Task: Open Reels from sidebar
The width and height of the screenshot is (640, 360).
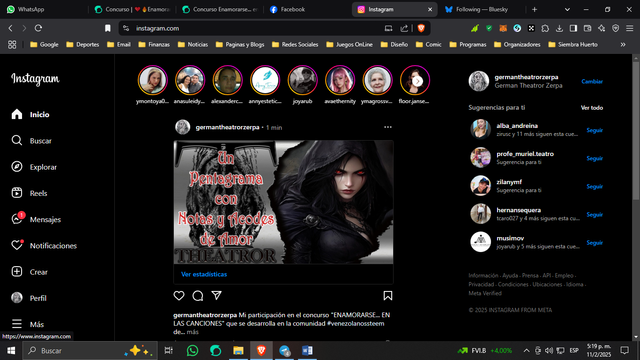Action: pos(29,193)
